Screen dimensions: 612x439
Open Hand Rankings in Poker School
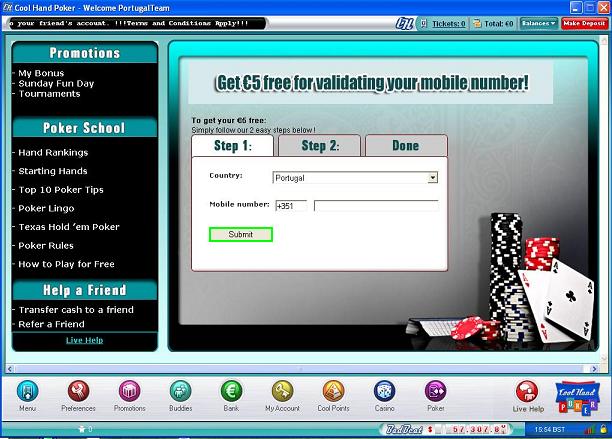[53, 153]
